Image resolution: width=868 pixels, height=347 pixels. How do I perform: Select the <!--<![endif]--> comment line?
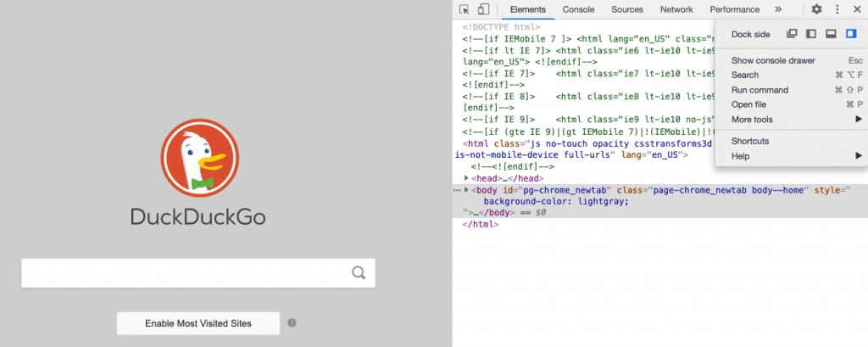click(x=513, y=167)
